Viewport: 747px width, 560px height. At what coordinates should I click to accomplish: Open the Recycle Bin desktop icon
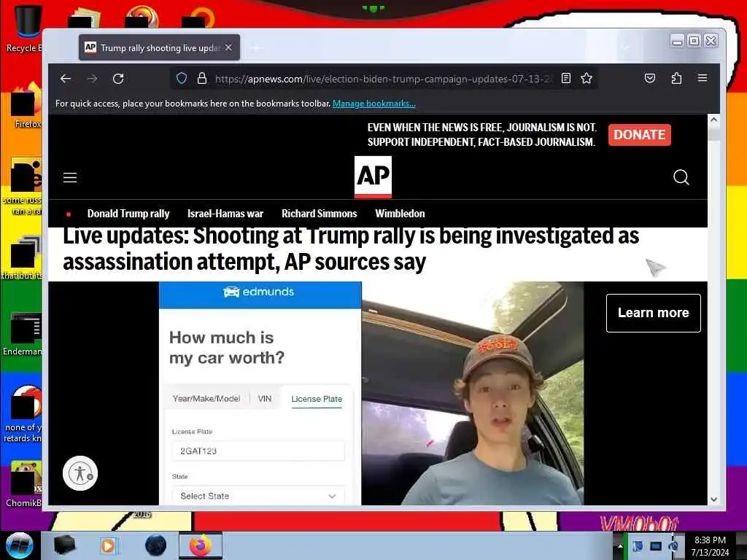(24, 28)
